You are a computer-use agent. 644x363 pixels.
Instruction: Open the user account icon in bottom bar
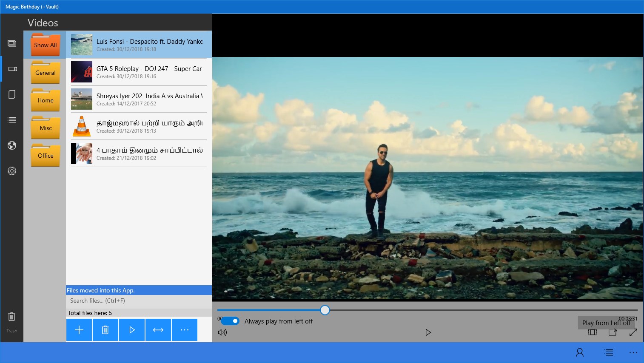point(580,352)
